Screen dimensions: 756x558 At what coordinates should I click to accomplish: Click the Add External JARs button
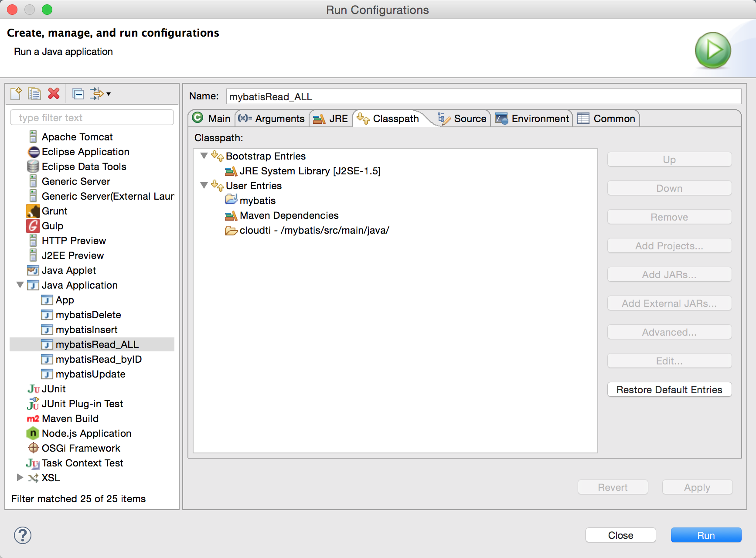[669, 303]
